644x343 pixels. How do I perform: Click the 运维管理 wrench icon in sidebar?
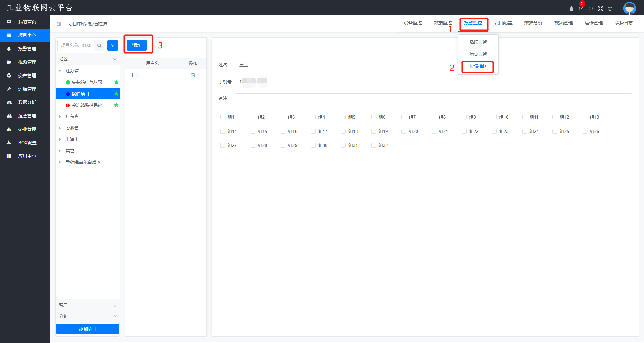9,89
